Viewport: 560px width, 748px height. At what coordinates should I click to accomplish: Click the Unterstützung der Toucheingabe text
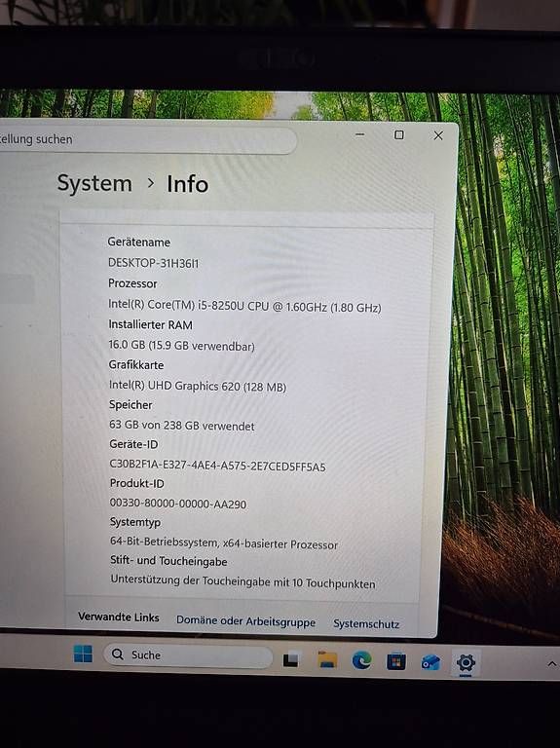[x=243, y=581]
